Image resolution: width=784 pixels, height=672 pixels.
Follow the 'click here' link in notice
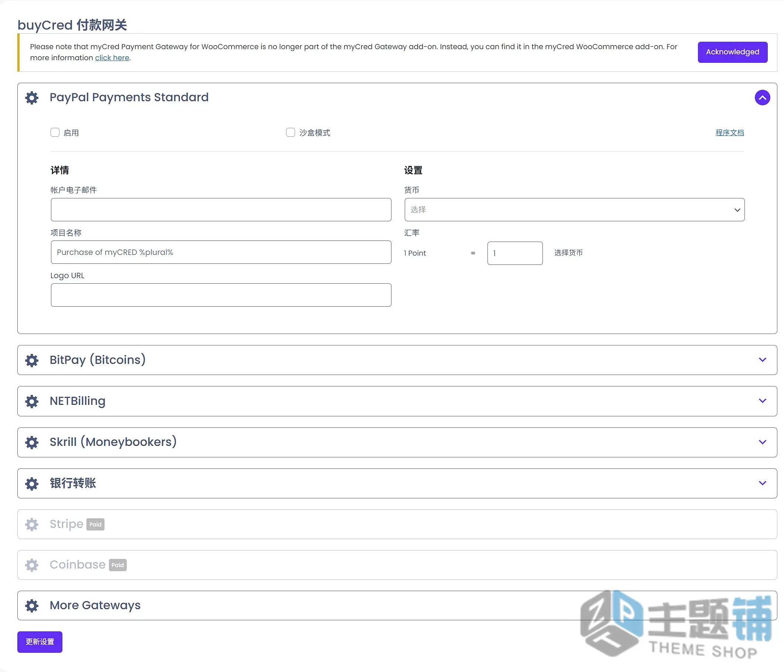click(x=112, y=58)
